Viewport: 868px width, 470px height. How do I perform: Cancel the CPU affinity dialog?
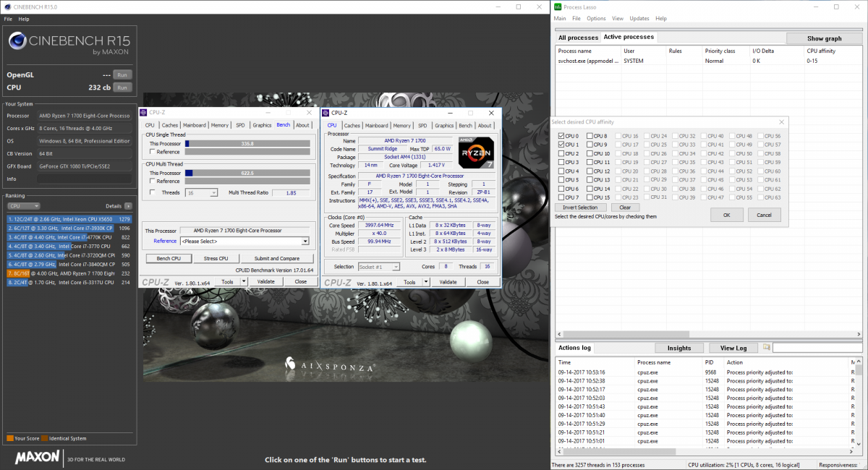[764, 215]
